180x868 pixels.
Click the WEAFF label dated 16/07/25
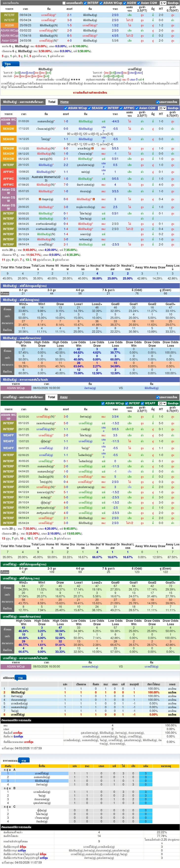tap(8, 435)
